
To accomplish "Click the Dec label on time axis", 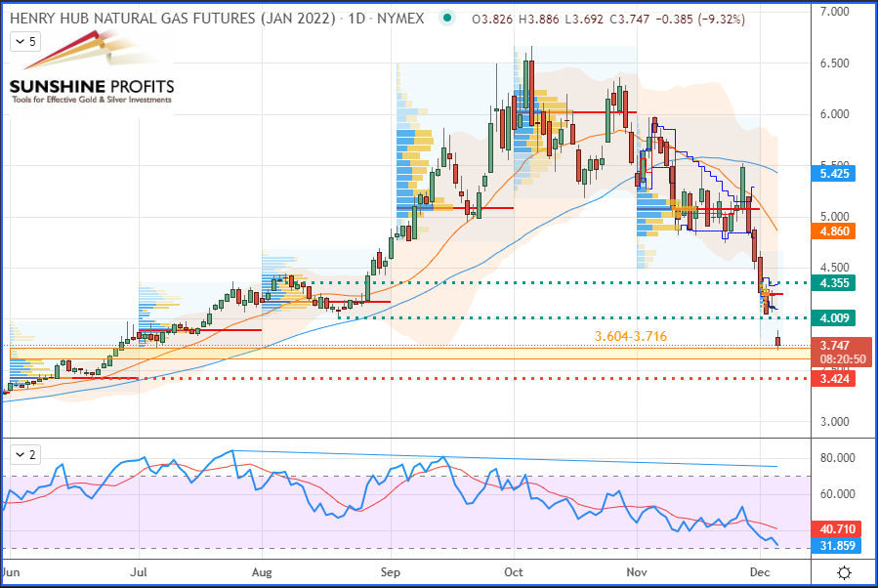I will click(760, 572).
